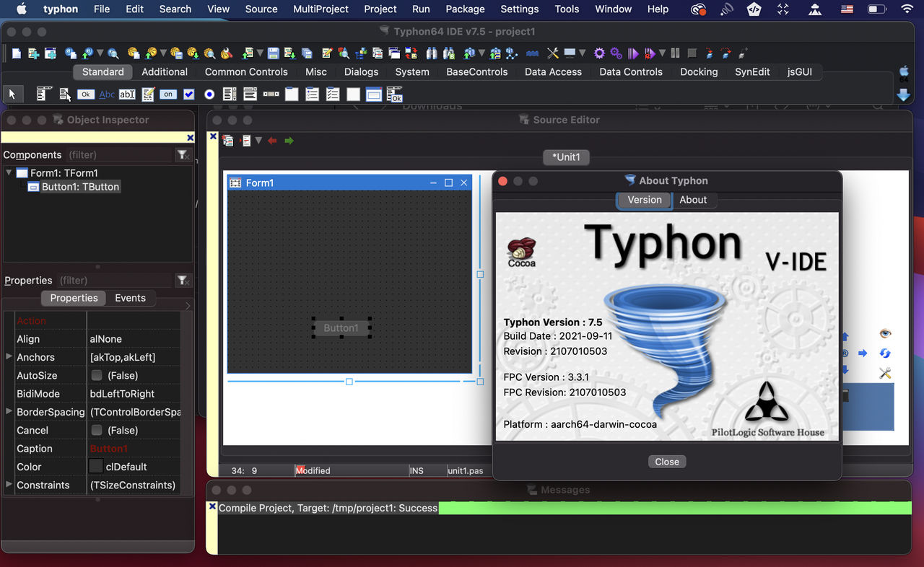Screen dimensions: 924x567
Task: Click Close button in About Typhon dialog
Action: [x=667, y=462]
